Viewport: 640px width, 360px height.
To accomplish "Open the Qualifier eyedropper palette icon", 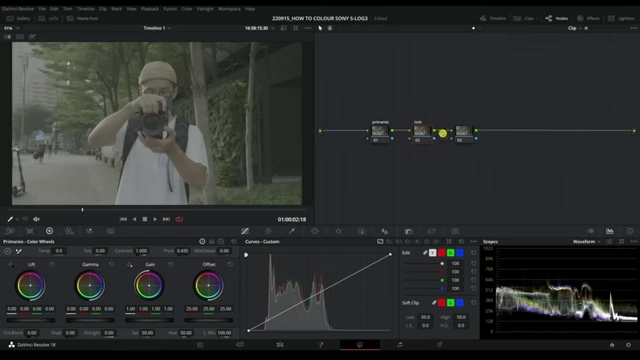I will pos(292,231).
